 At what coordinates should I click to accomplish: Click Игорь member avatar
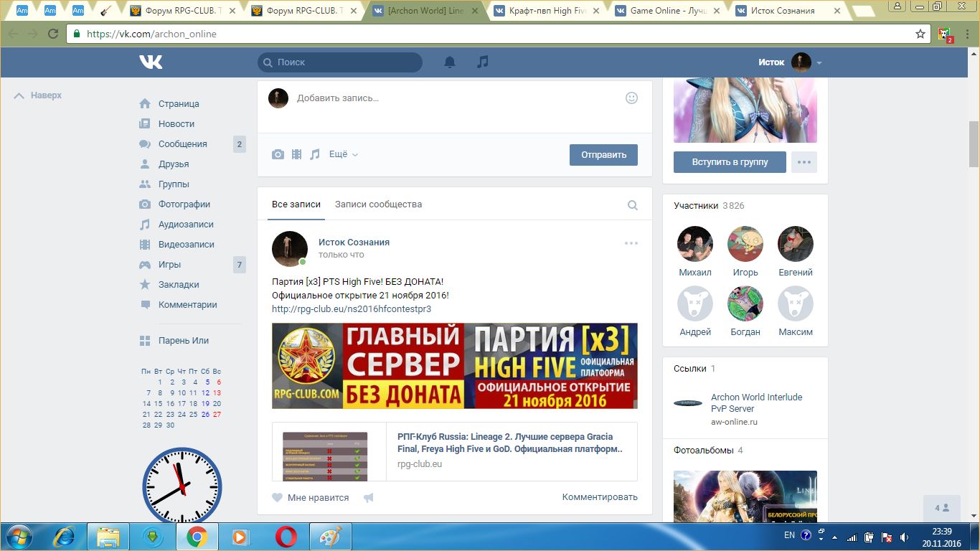(x=745, y=244)
